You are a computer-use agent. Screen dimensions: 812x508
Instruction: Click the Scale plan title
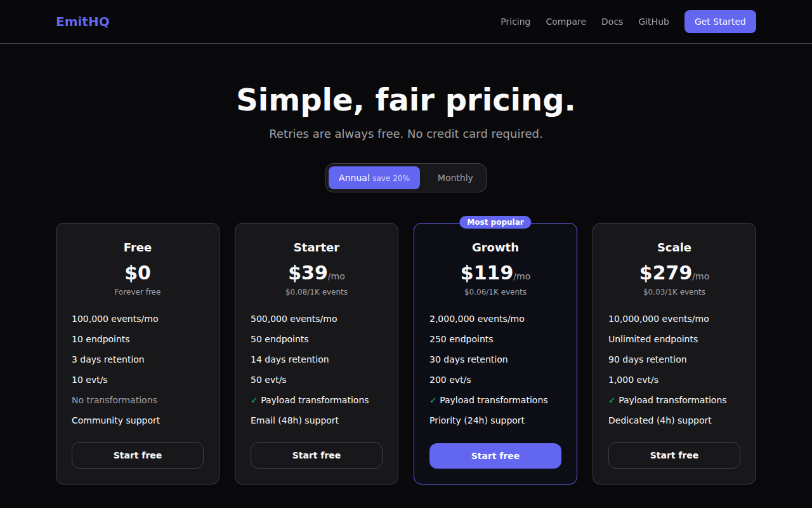point(674,248)
